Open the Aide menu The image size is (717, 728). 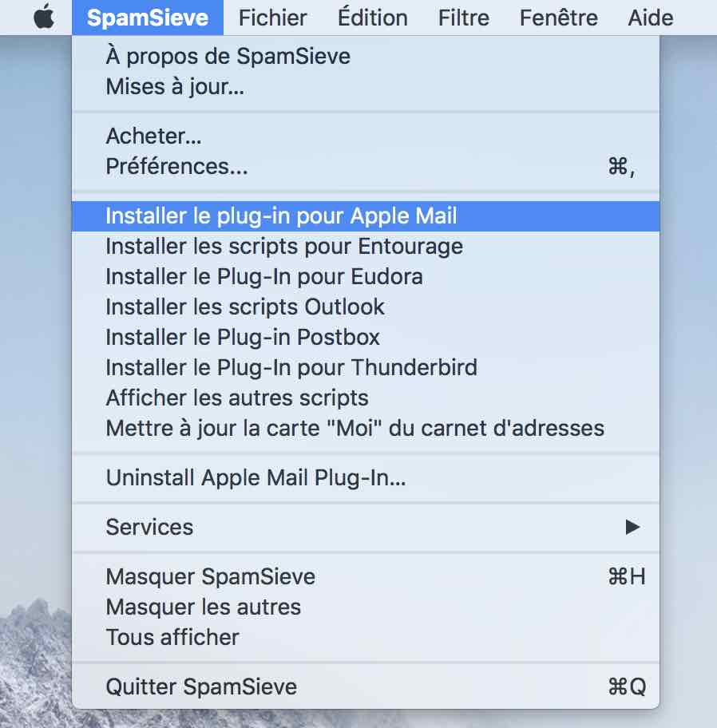[x=650, y=18]
